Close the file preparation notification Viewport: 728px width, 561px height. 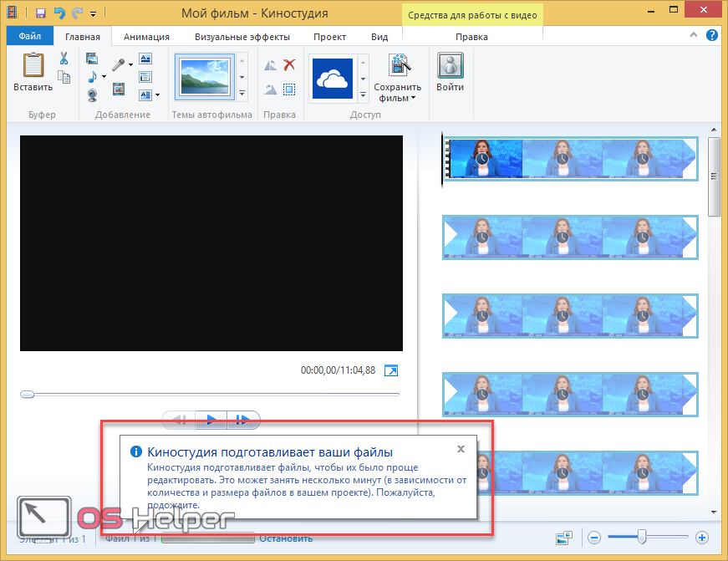(461, 449)
